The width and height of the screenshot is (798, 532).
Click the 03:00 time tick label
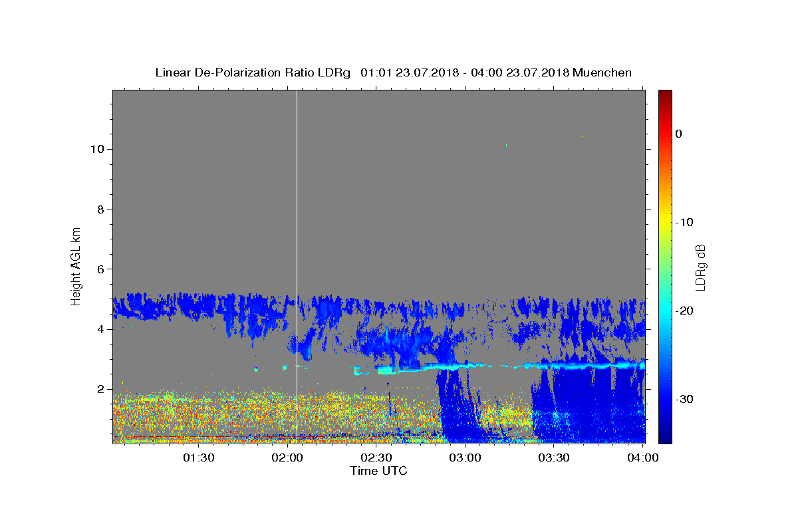(465, 458)
